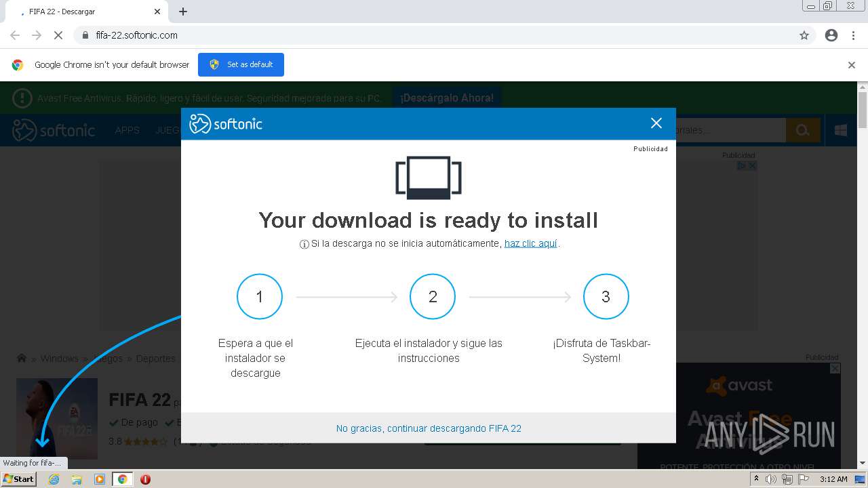Click 'No gracias, continuar descargando FIFA 22'
This screenshot has height=488, width=868.
pyautogui.click(x=429, y=428)
